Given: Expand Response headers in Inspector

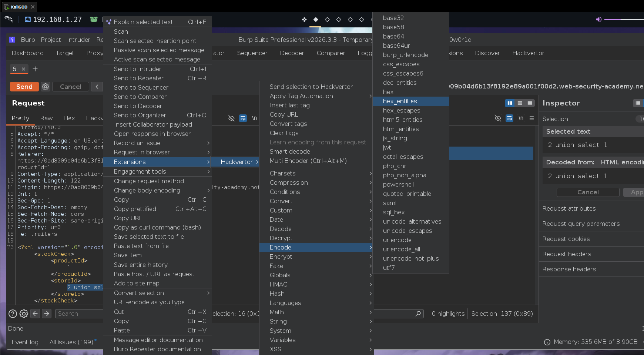Looking at the screenshot, I should pos(591,269).
